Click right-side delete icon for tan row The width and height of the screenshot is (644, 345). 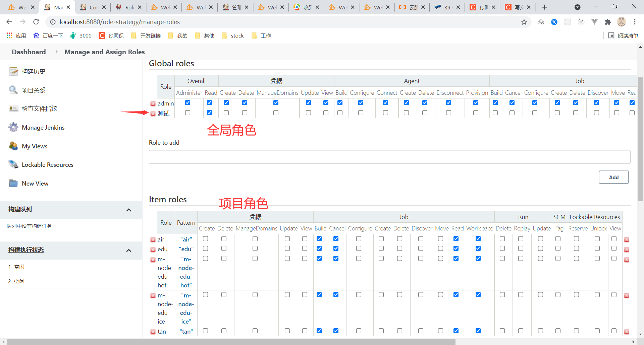point(627,332)
